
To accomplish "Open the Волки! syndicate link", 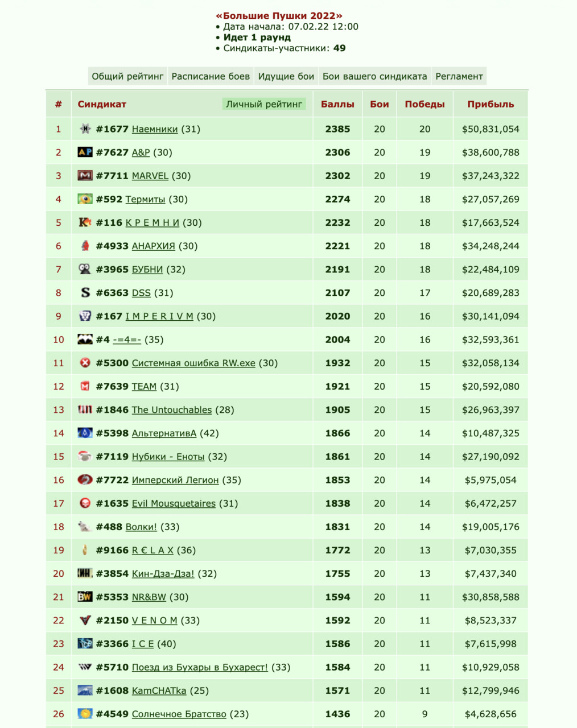I will [141, 527].
